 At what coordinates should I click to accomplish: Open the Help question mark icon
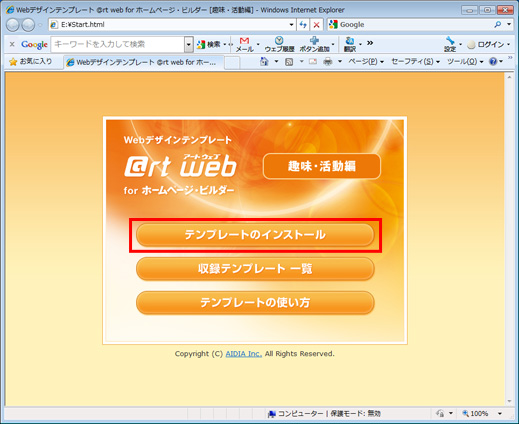pyautogui.click(x=493, y=62)
